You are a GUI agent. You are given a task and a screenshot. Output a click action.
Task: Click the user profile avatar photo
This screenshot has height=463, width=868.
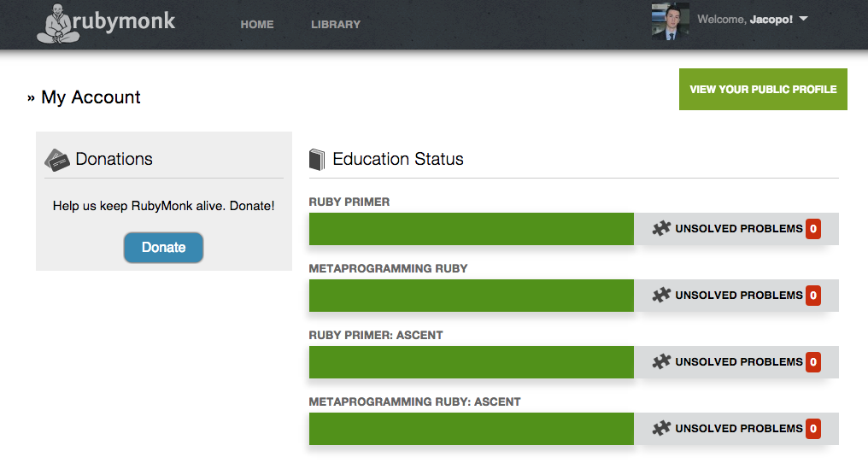671,21
